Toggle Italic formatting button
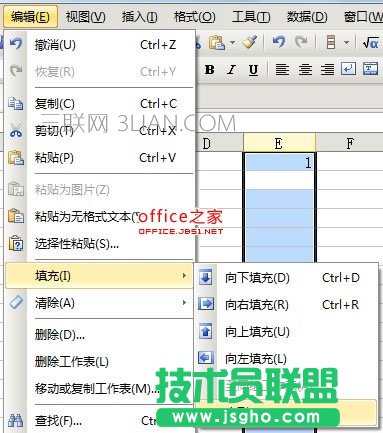The height and width of the screenshot is (433, 383). click(231, 70)
